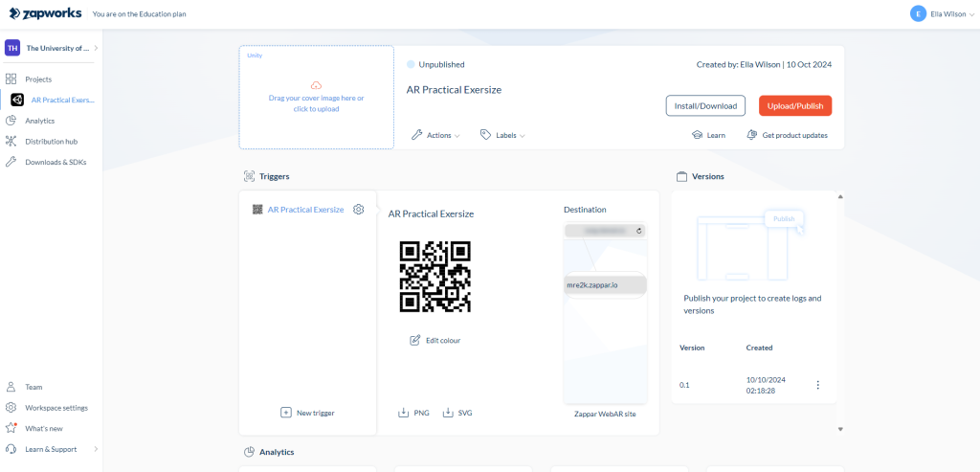The width and height of the screenshot is (980, 472).
Task: Go to Distribution hub
Action: (x=51, y=142)
